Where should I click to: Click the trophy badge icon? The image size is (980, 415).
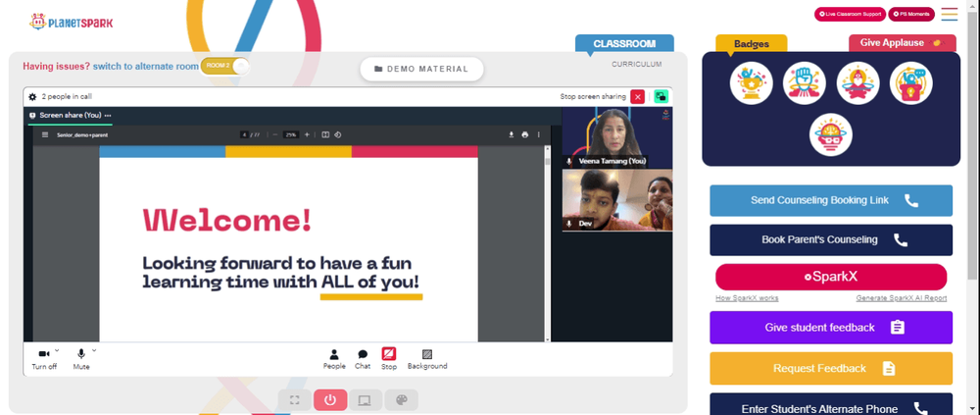click(x=751, y=83)
